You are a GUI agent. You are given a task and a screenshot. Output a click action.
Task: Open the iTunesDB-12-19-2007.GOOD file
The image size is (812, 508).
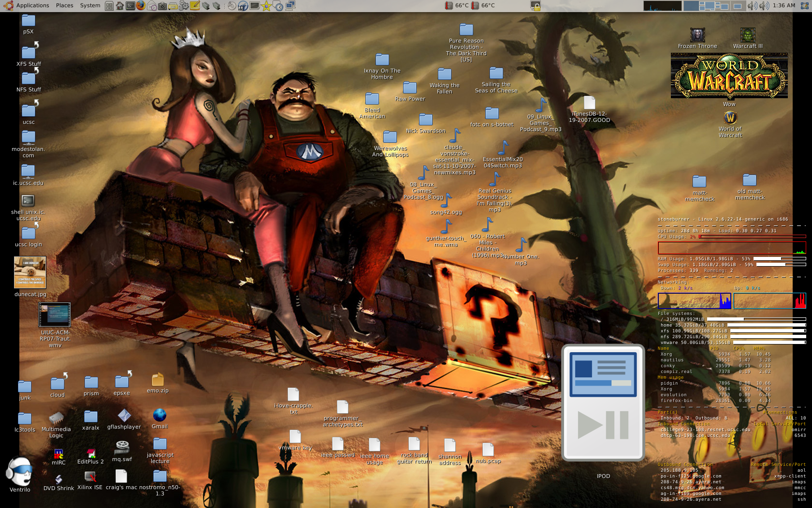pos(589,109)
